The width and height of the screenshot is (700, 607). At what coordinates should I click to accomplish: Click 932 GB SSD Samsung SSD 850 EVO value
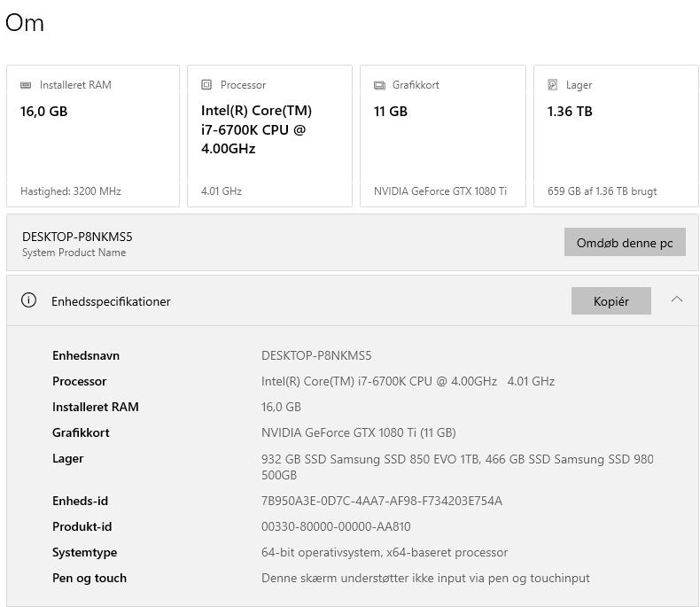[457, 467]
